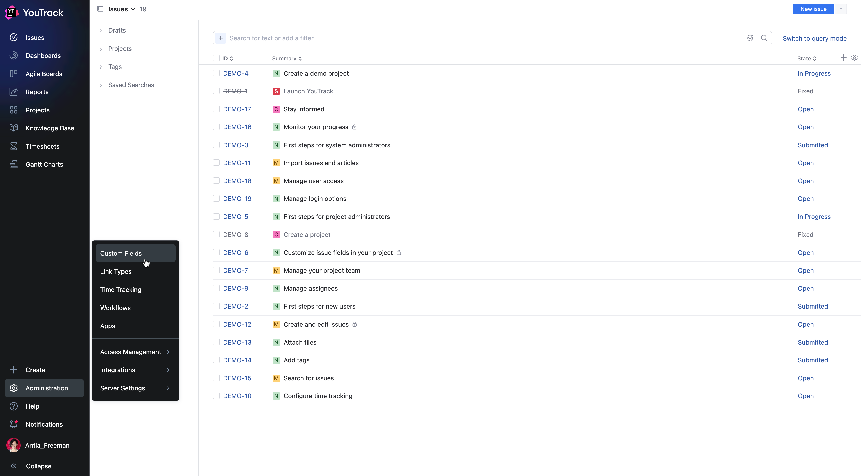Select Timesheets in the sidebar
The height and width of the screenshot is (476, 868).
pyautogui.click(x=42, y=146)
